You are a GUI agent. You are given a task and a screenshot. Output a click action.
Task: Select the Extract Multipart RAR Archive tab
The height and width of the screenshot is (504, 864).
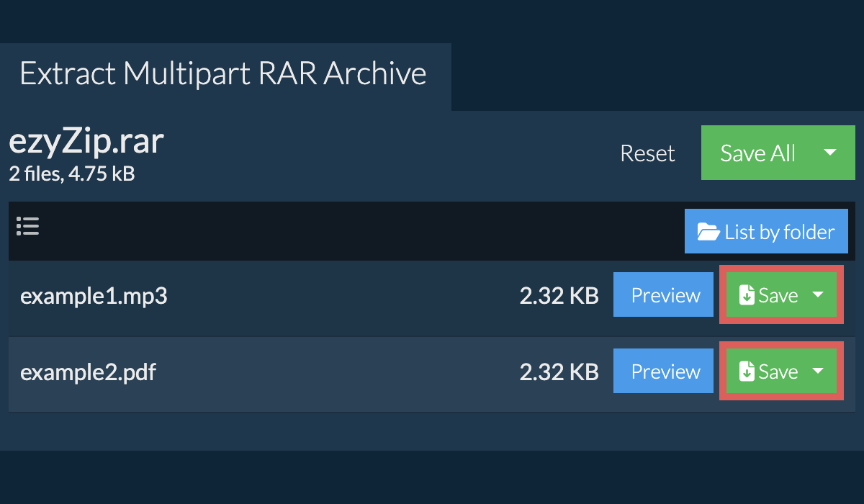[x=223, y=74]
